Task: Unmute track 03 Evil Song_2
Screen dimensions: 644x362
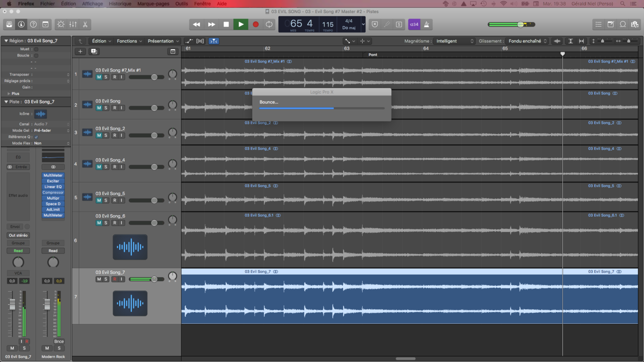Action: (99, 135)
